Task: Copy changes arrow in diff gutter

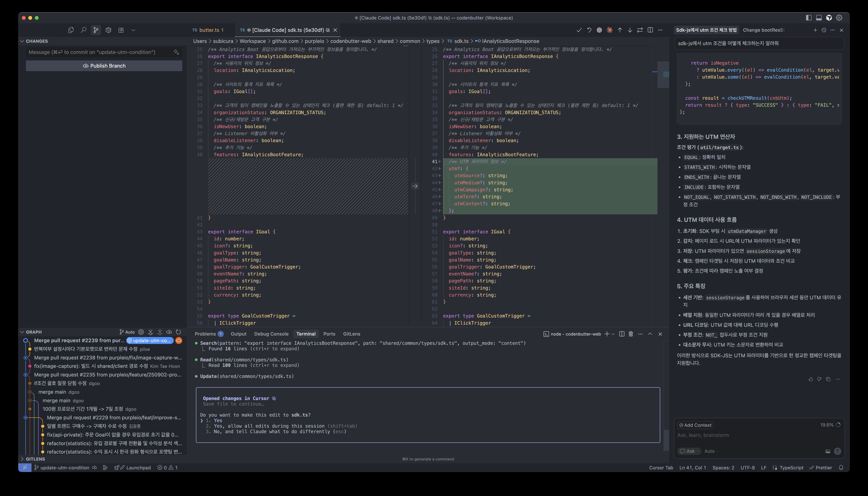Action: tap(415, 186)
